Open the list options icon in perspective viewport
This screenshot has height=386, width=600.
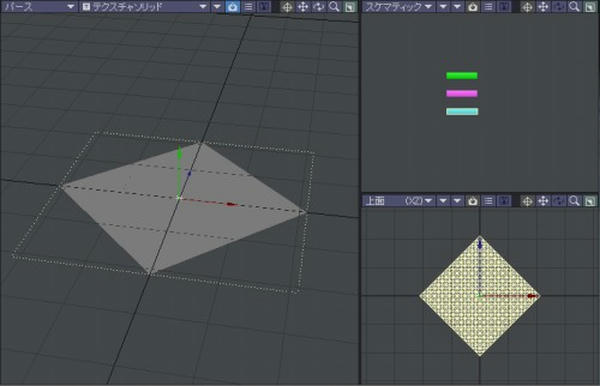tap(248, 7)
